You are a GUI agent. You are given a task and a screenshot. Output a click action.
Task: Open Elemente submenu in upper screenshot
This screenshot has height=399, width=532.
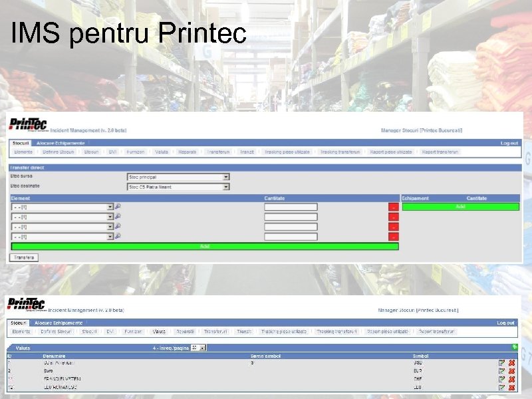coord(23,152)
